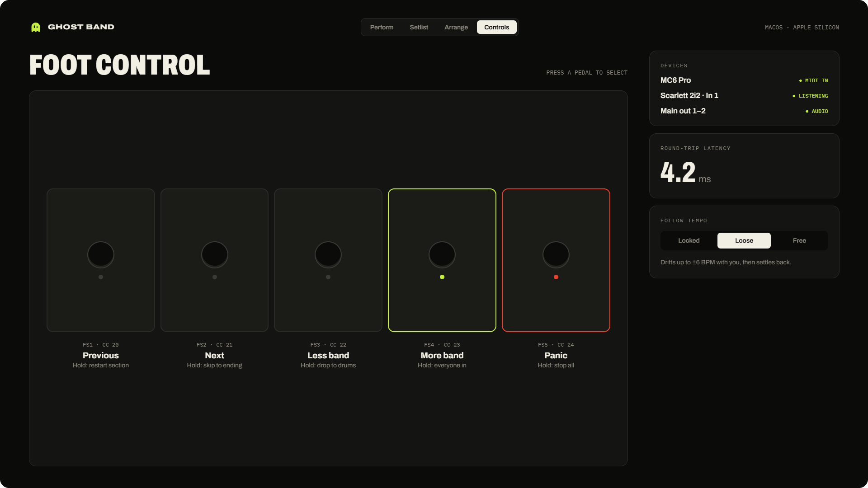Click the Hold: everyone in text

(442, 366)
